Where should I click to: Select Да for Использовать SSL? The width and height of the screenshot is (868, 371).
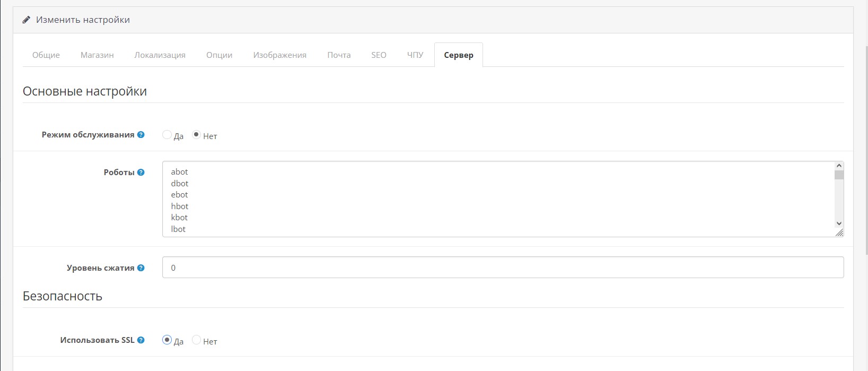pyautogui.click(x=167, y=340)
